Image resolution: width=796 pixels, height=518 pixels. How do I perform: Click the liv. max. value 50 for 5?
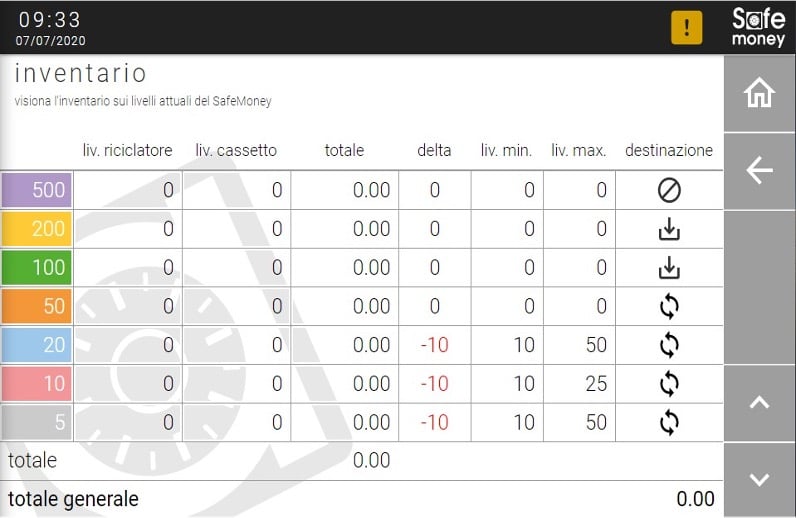pos(596,423)
